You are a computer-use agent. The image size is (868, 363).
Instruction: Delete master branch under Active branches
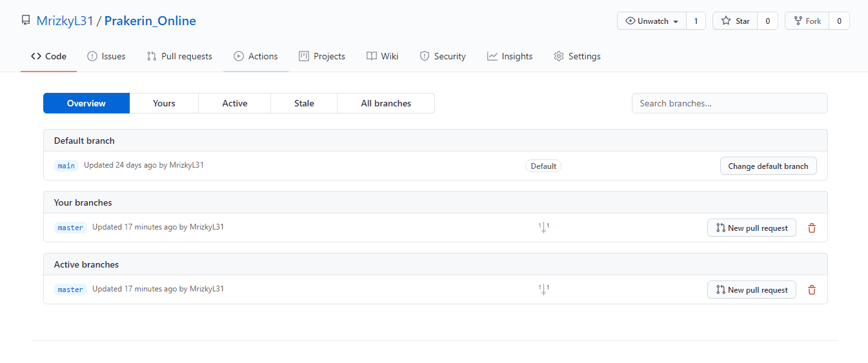812,289
